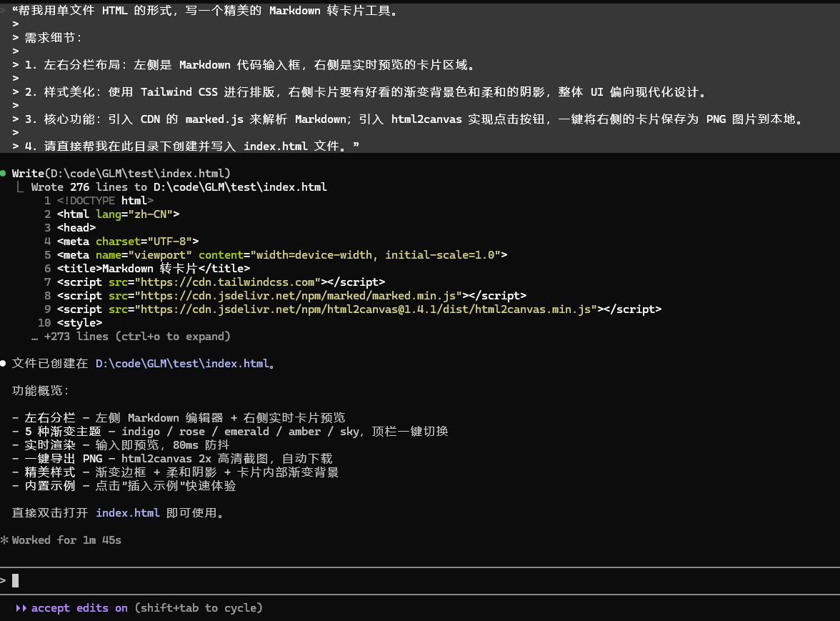Open the index.html link in the final line
This screenshot has height=621, width=840.
coord(127,513)
